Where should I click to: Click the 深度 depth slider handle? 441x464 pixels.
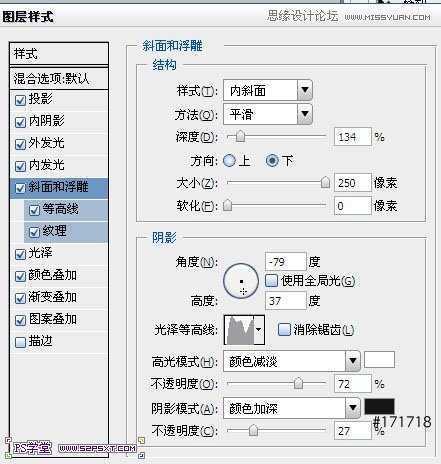[240, 137]
